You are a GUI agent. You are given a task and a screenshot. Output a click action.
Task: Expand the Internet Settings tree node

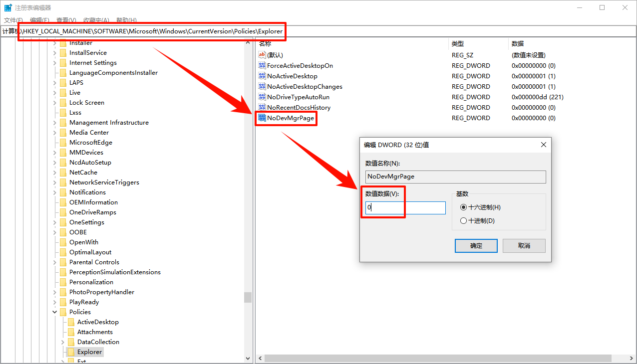point(55,62)
